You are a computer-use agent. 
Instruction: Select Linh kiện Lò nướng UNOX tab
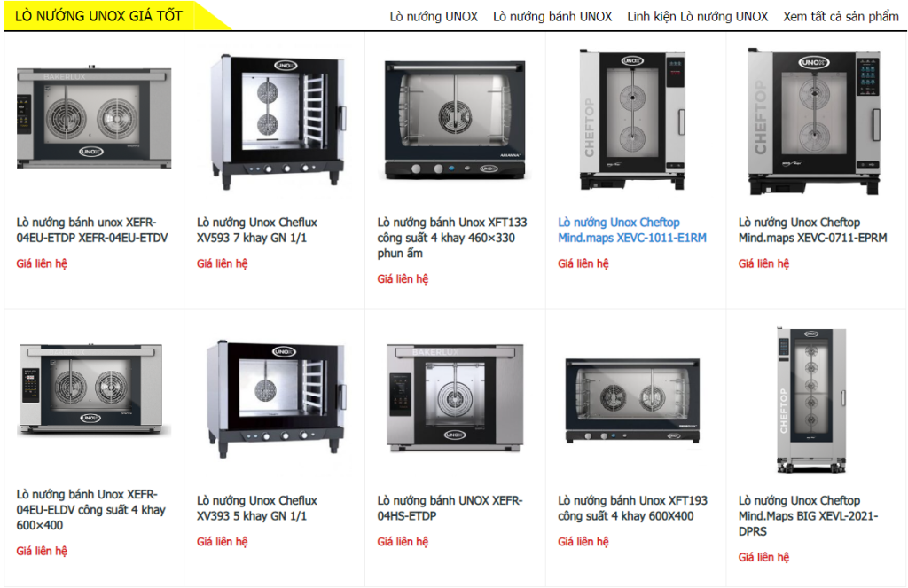point(697,17)
